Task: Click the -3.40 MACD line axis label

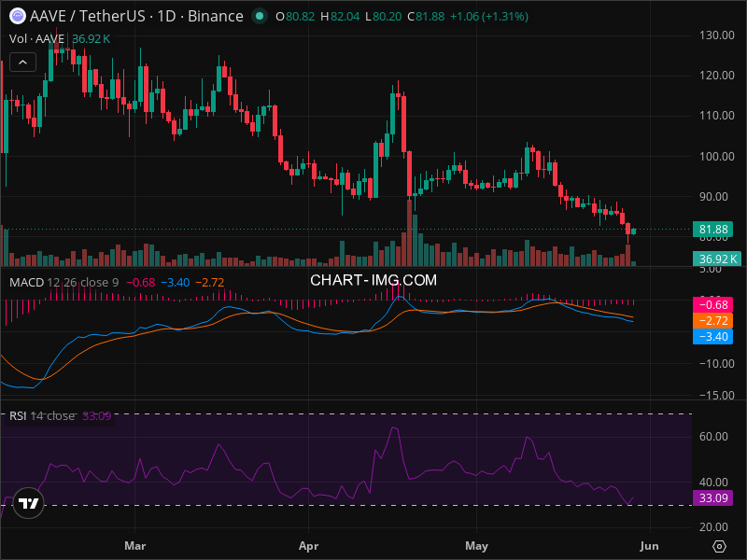Action: (x=712, y=337)
